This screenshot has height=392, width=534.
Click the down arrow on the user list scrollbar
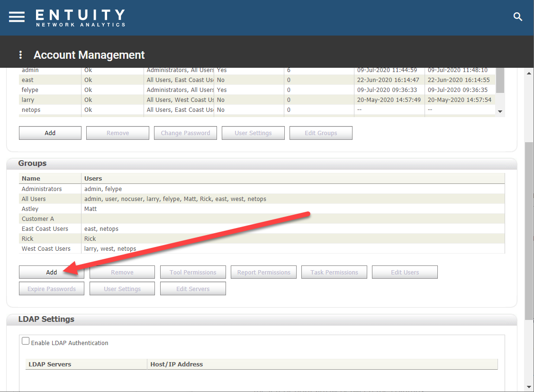tap(499, 111)
